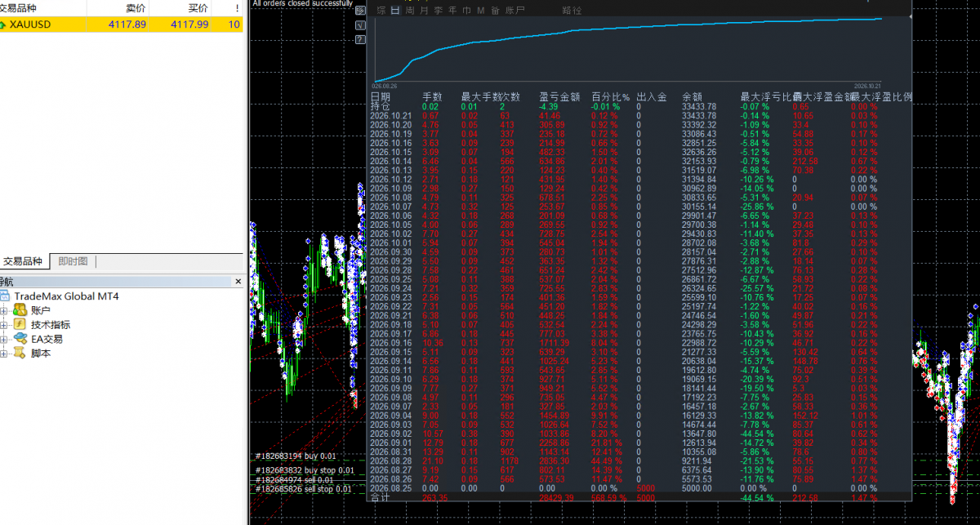
Task: Click the √ checkmark icon on chart
Action: 360,25
